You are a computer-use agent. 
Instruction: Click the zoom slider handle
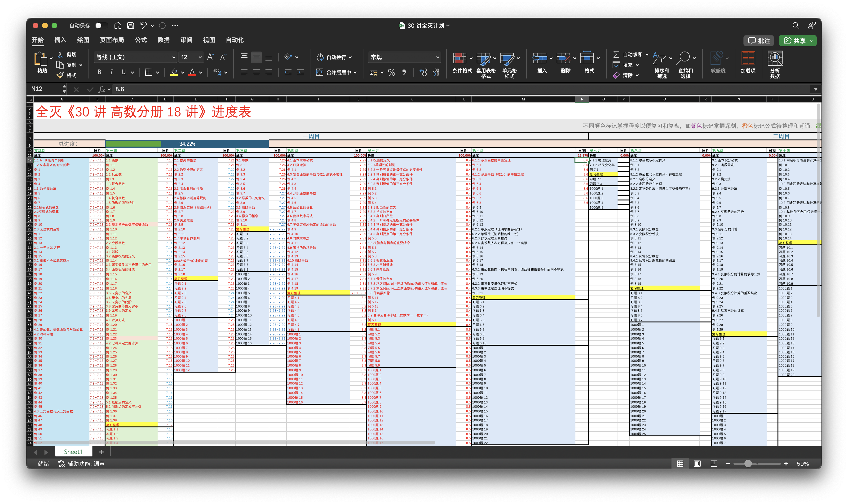tap(748, 464)
